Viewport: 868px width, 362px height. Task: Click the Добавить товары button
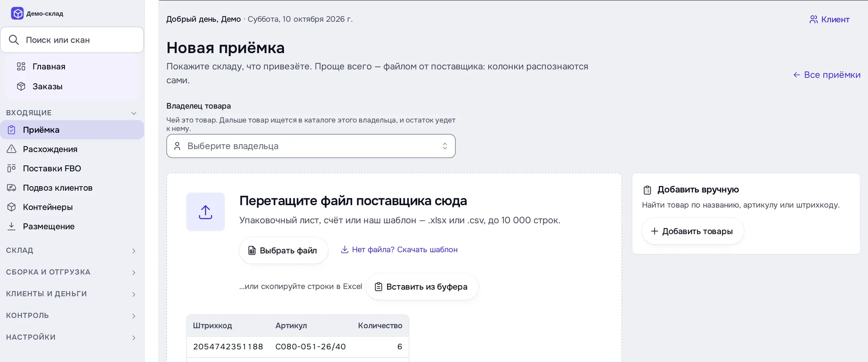(692, 231)
